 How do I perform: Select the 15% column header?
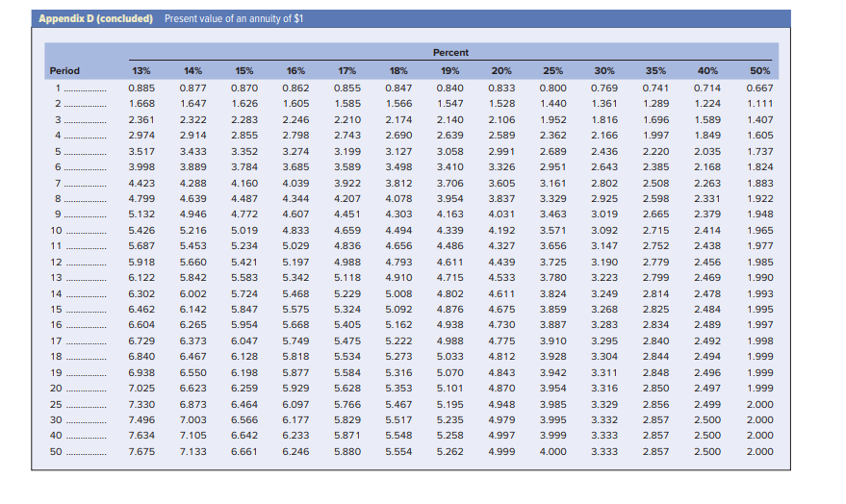click(244, 70)
